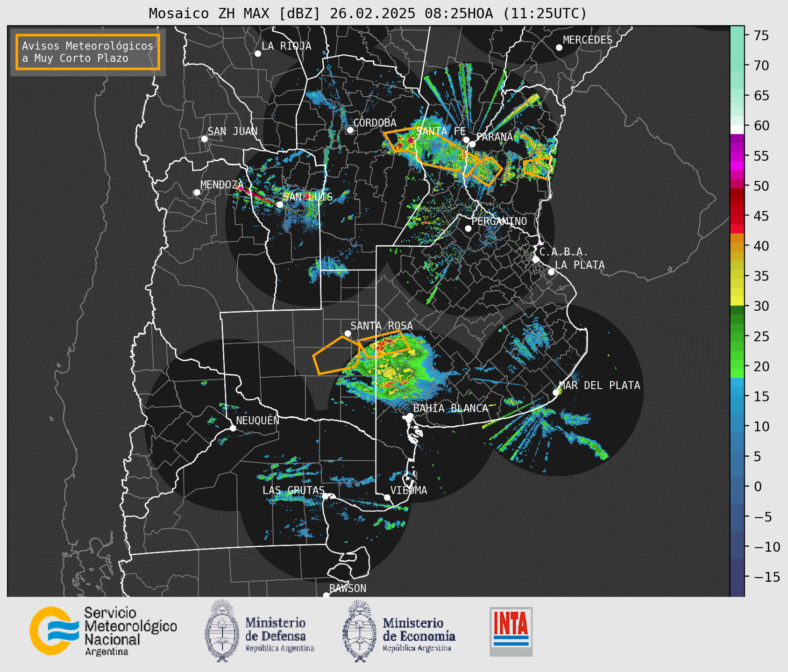Screen dimensions: 788x672
Task: Click the 0 tick label on the colorbar
Action: (757, 486)
